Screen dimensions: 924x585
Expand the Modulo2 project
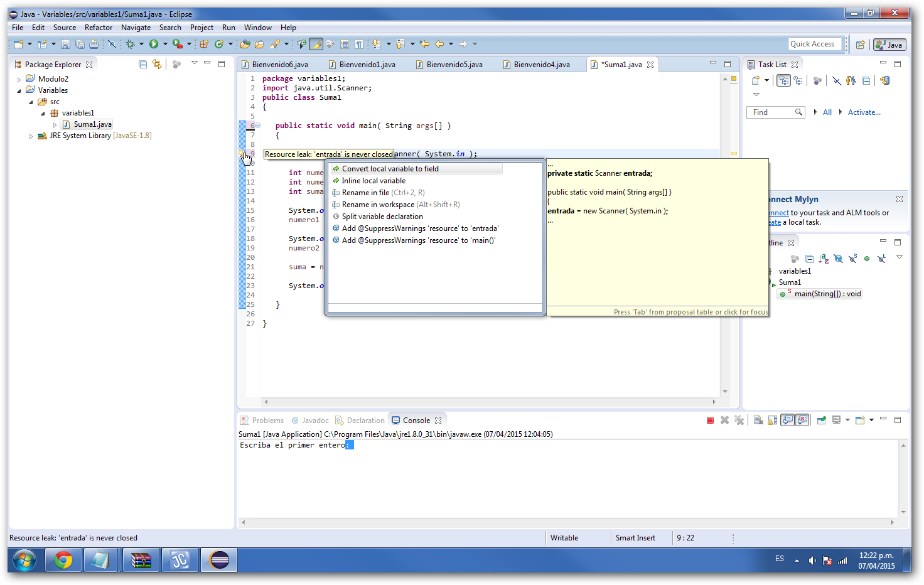pos(19,80)
